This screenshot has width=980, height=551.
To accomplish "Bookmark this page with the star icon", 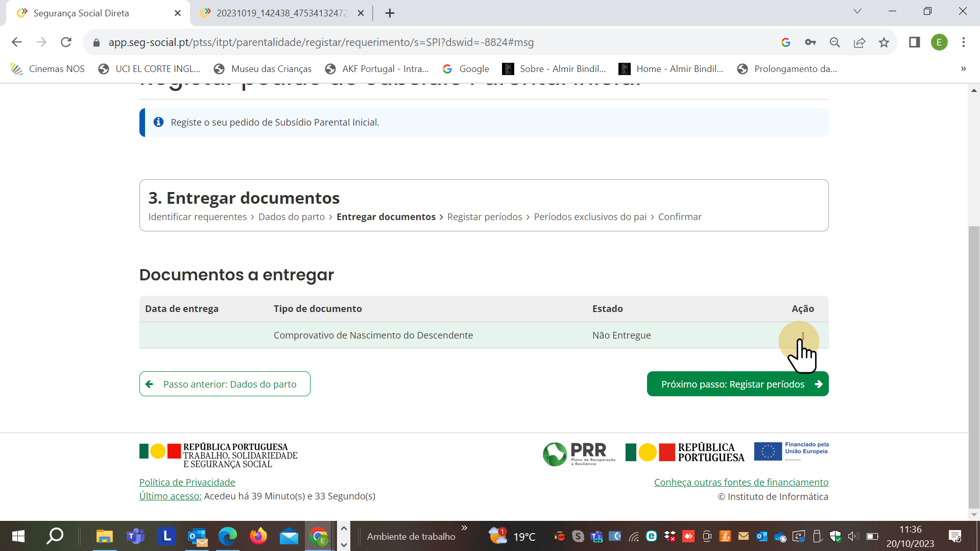I will [x=884, y=42].
